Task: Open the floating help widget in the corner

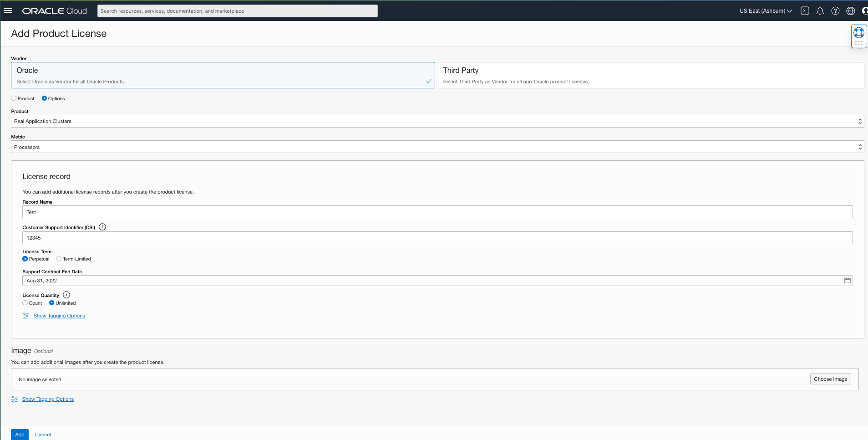Action: (x=858, y=32)
